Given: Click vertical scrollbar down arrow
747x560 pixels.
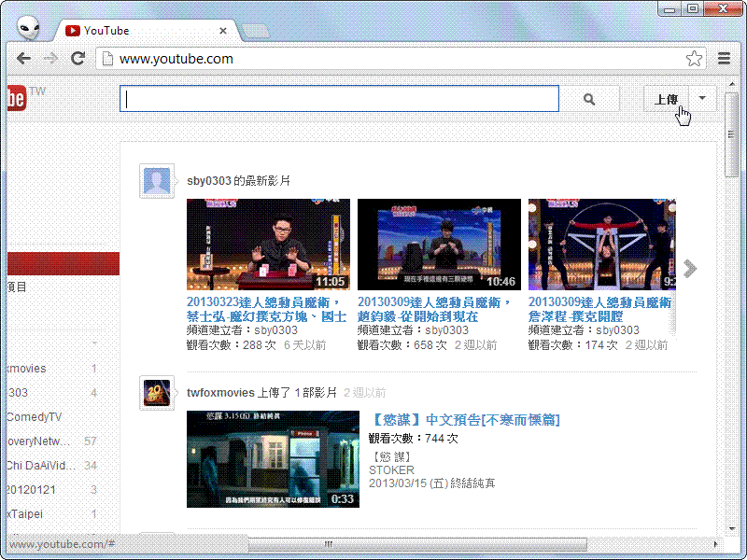Looking at the screenshot, I should [x=732, y=528].
